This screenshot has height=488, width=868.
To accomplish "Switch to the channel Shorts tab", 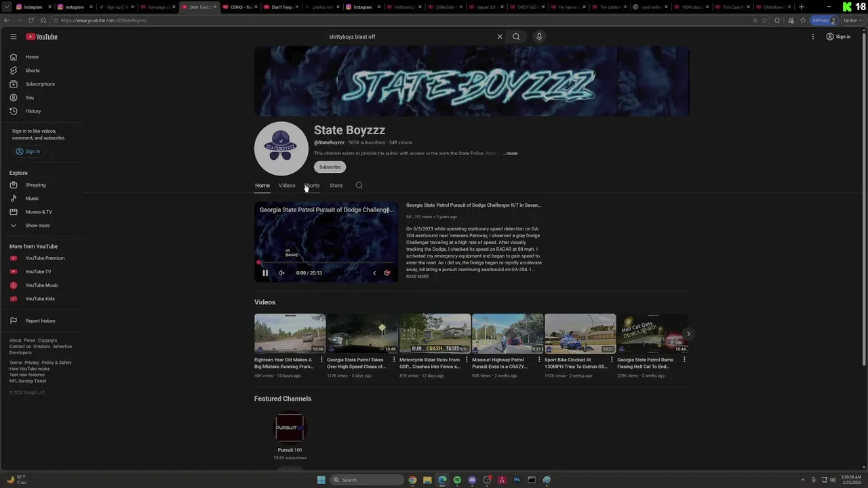I will [312, 186].
